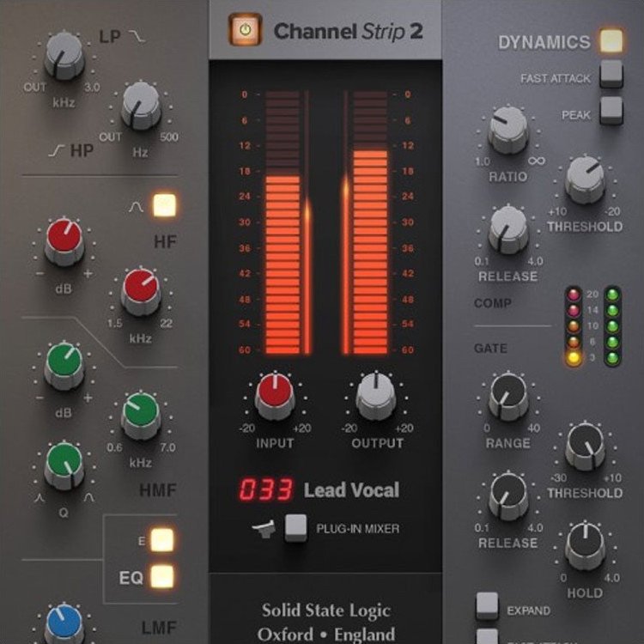The width and height of the screenshot is (644, 644).
Task: Click the green HMF frequency kHz knob
Action: (141, 416)
